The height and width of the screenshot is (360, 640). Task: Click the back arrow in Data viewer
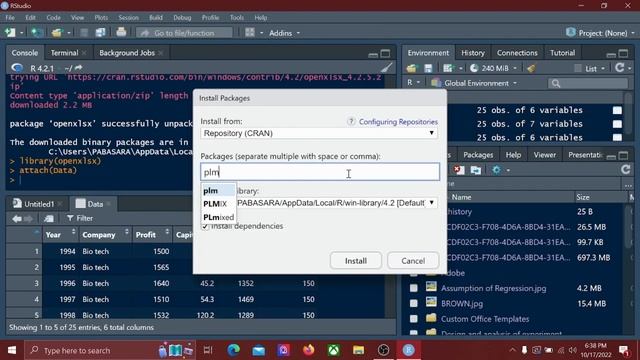pos(16,218)
